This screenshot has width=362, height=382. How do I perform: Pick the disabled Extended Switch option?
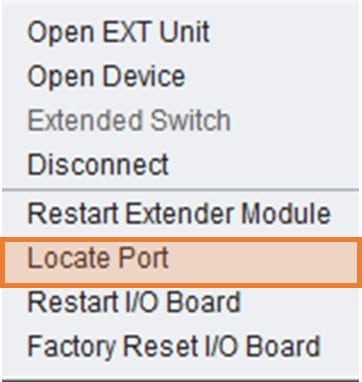180,120
